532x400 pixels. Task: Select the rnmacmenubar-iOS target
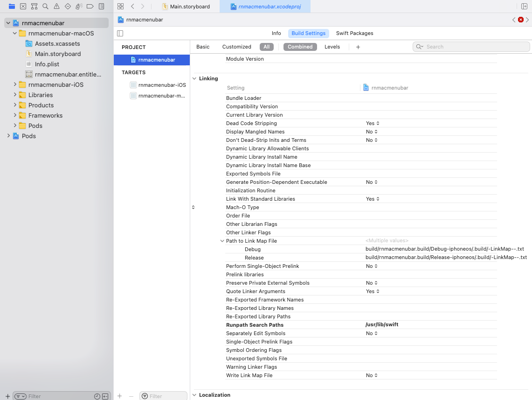158,85
